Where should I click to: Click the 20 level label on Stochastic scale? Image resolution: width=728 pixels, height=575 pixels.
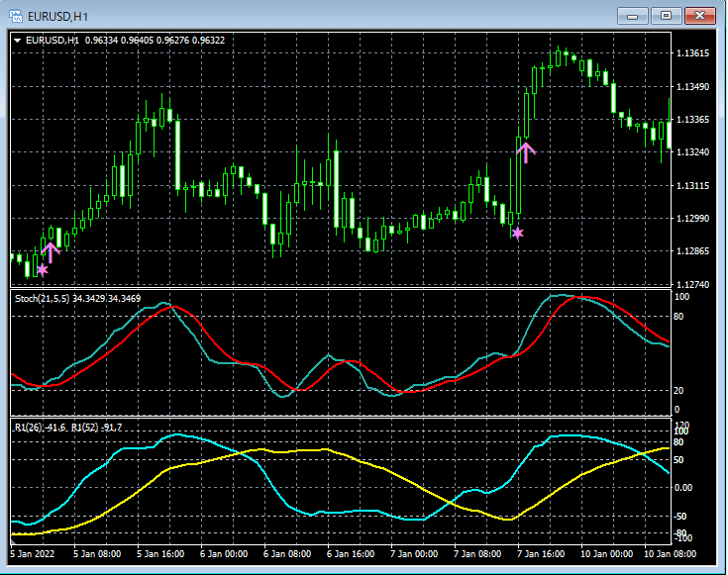[680, 390]
